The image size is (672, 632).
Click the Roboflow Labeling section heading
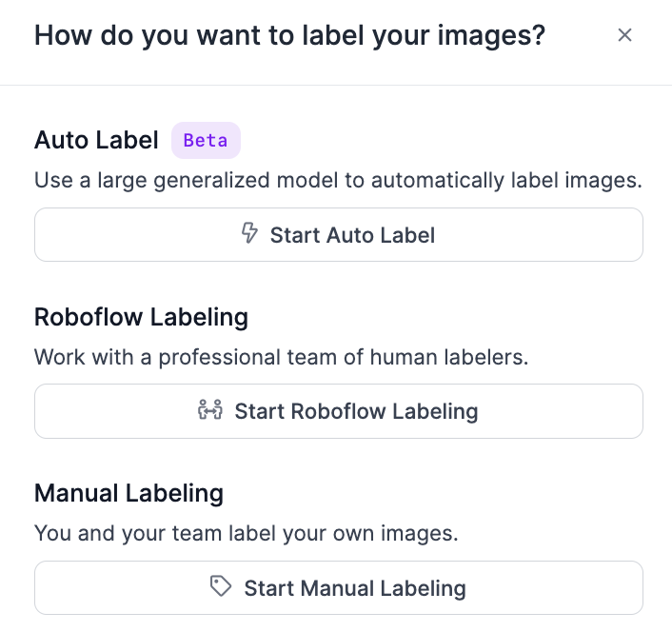141,317
